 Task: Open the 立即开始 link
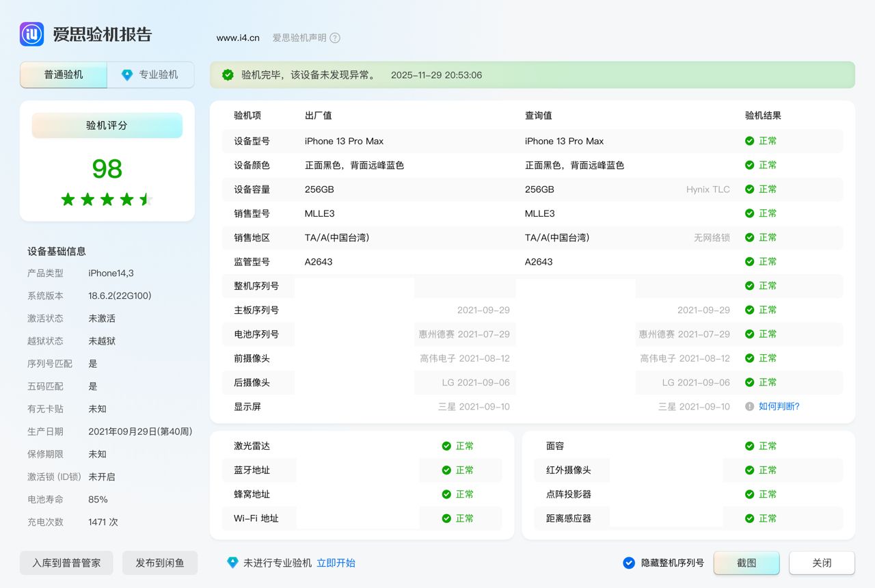tap(336, 563)
